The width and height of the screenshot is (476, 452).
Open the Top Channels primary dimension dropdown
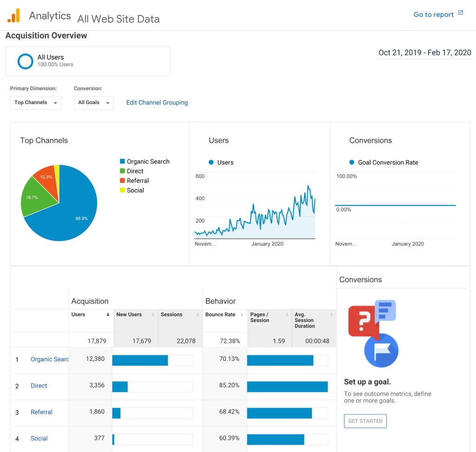(x=36, y=103)
